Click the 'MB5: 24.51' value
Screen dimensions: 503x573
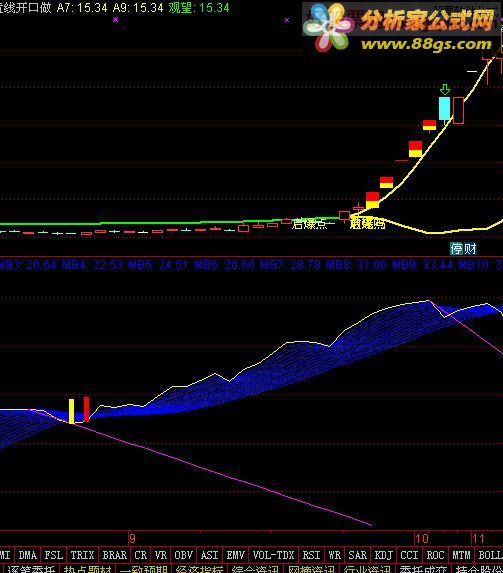pyautogui.click(x=158, y=265)
